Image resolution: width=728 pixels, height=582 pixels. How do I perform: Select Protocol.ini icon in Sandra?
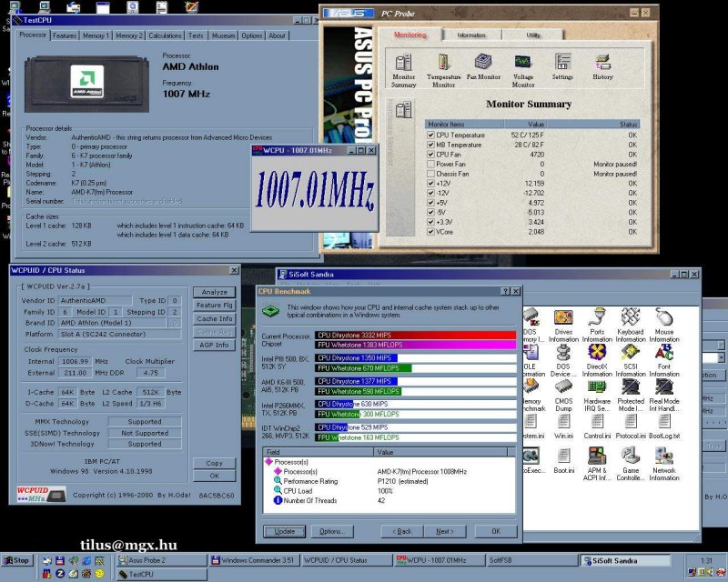(x=631, y=426)
